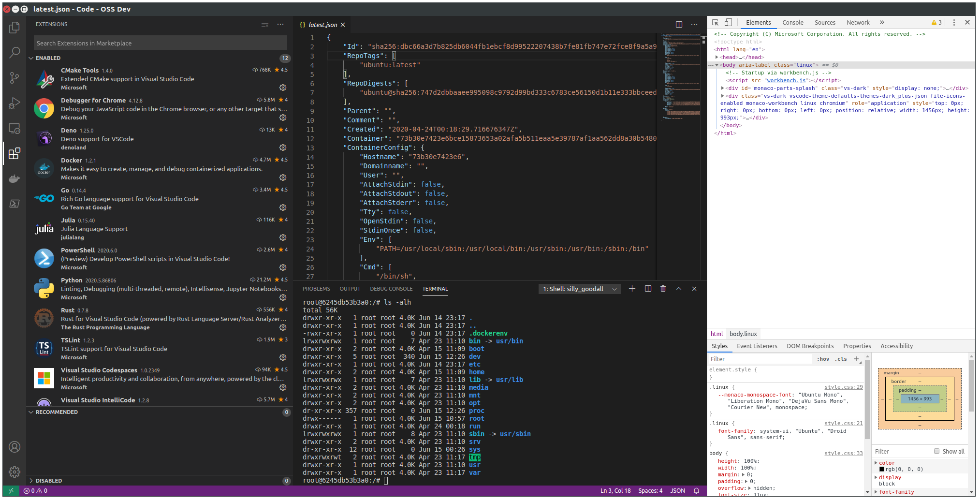
Task: Open DevTools Network tab
Action: pos(858,23)
